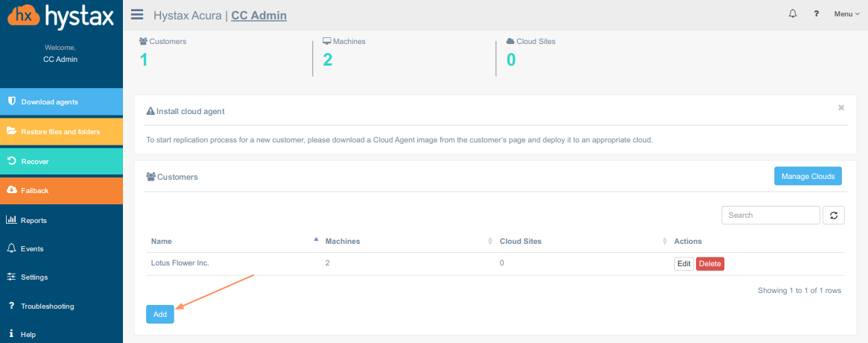Click the folder icon beside Restore files
This screenshot has height=343, width=868.
point(11,131)
